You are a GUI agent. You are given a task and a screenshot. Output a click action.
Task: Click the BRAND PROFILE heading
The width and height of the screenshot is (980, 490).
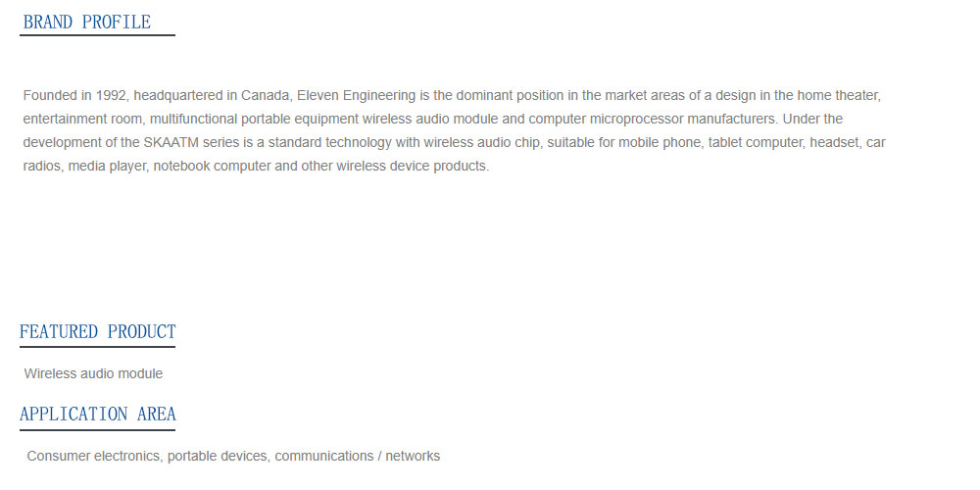(x=87, y=22)
